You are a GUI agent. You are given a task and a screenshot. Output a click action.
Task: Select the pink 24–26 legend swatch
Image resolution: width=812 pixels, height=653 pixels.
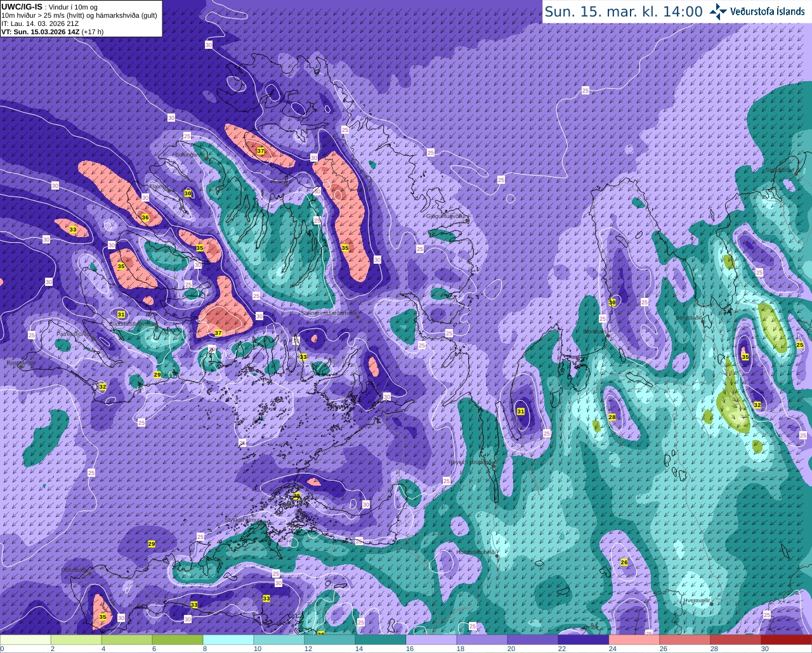coord(634,640)
